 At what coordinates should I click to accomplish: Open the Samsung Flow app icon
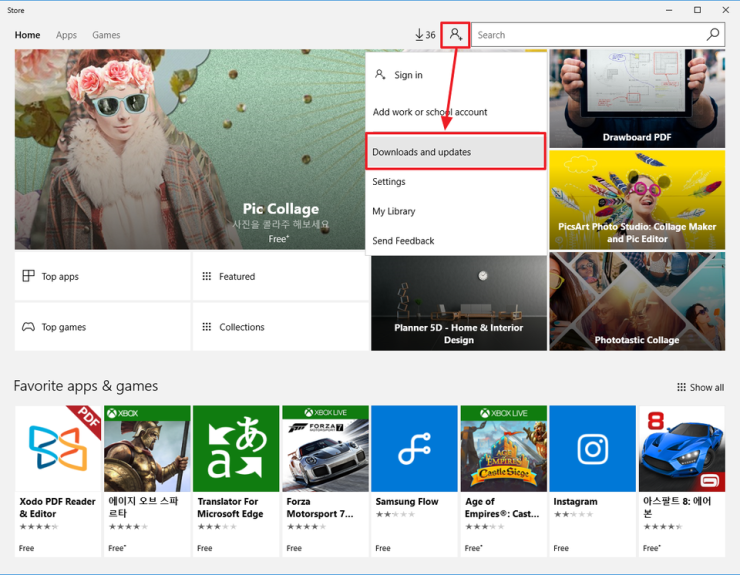414,448
